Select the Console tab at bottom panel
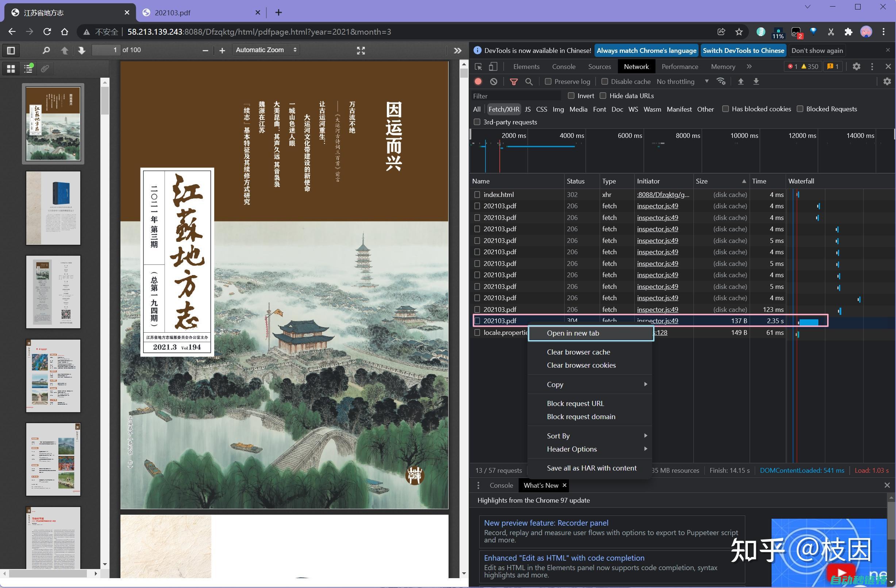Screen dimensions: 896x588 pos(501,485)
